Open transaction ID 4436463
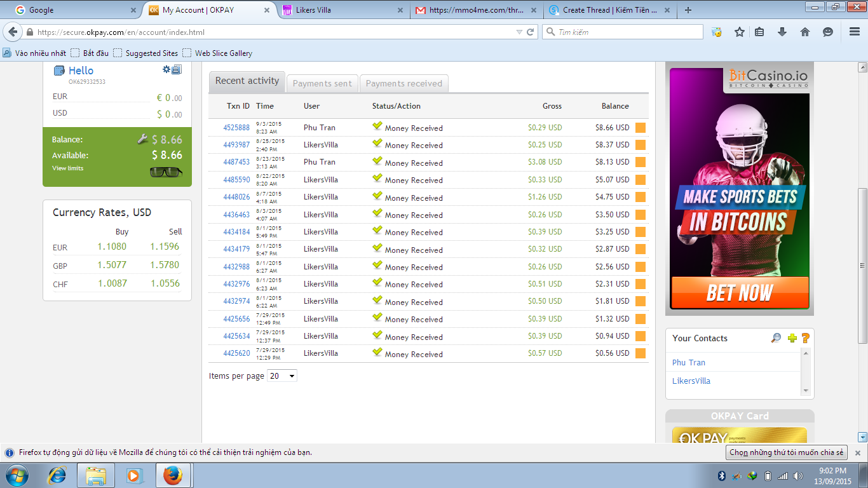 236,215
